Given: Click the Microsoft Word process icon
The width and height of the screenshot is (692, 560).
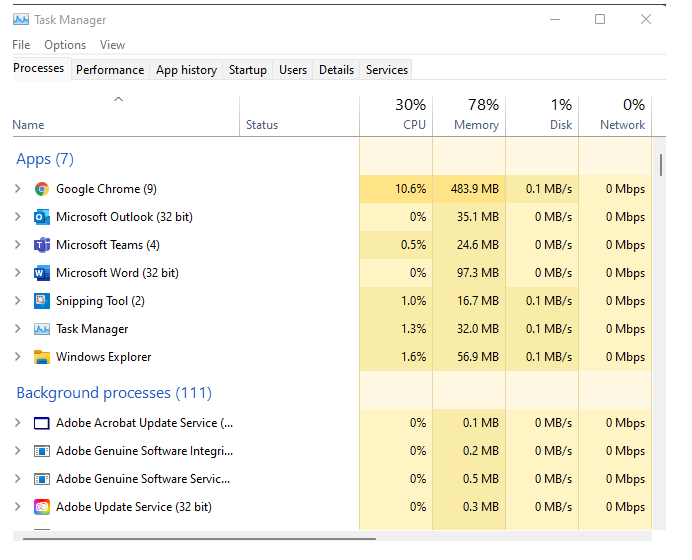Looking at the screenshot, I should click(x=41, y=273).
